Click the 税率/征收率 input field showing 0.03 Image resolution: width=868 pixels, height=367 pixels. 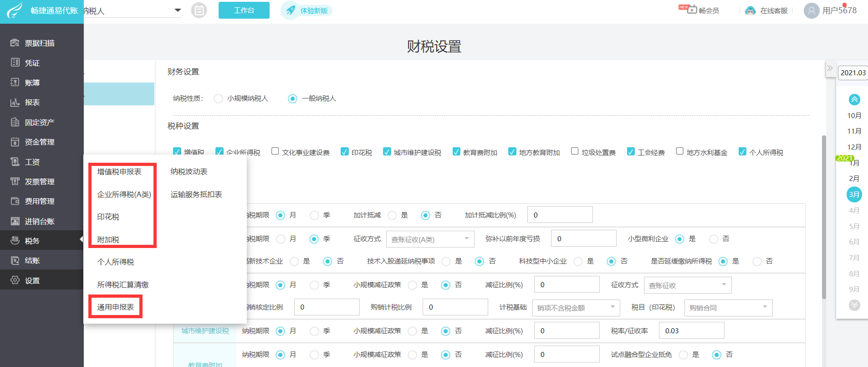(691, 331)
